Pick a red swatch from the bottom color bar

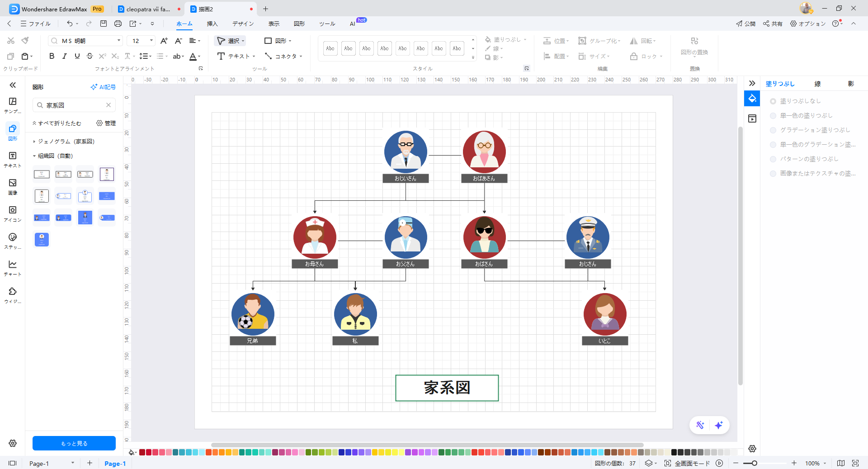point(142,452)
